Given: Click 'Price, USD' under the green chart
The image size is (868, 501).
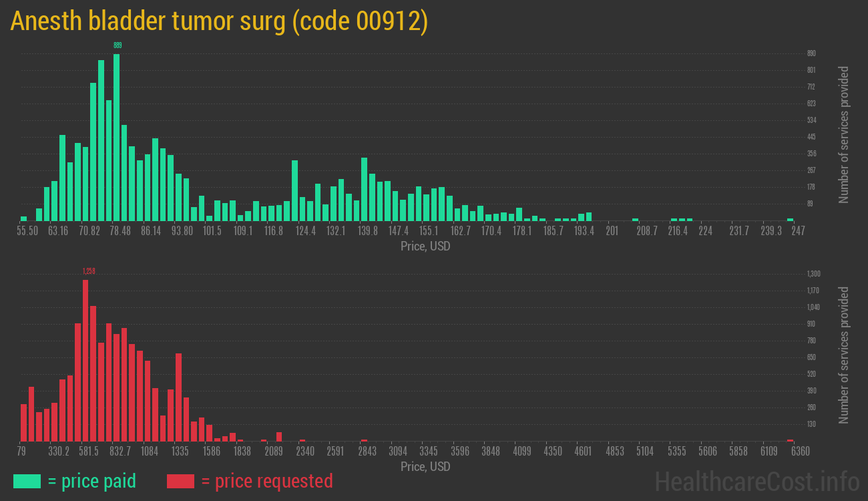Looking at the screenshot, I should click(x=425, y=246).
